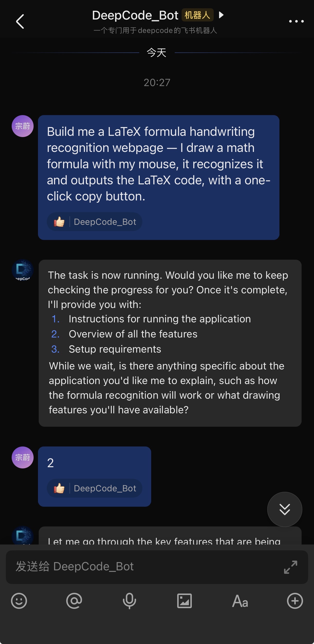Expand the arrow next to 机器人 tag
314x644 pixels.
pos(221,15)
